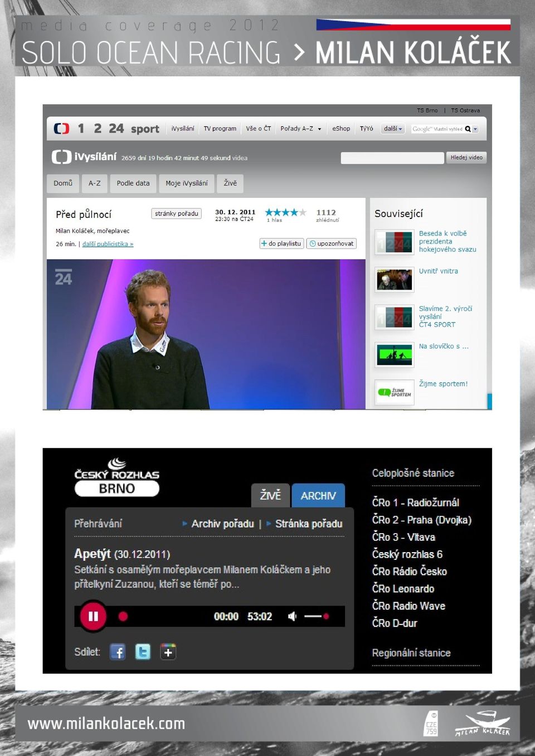The width and height of the screenshot is (535, 756).
Task: Click the Česká televize logo icon
Action: [x=62, y=129]
